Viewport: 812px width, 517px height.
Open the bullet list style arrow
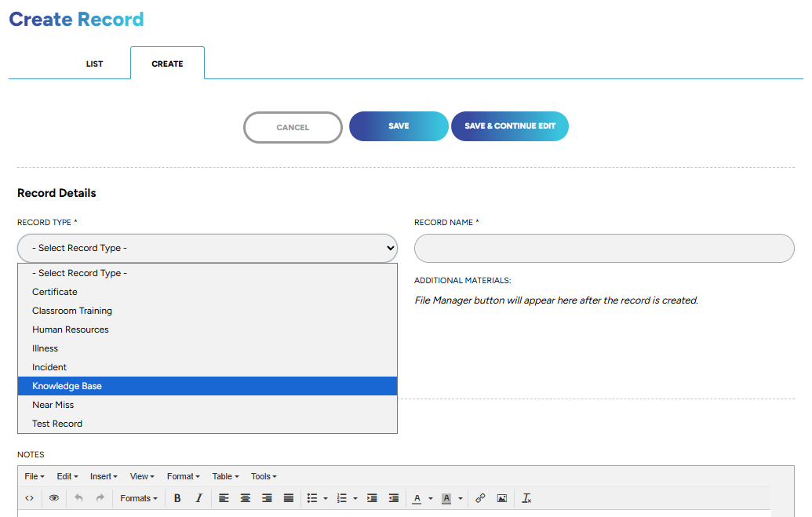coord(326,499)
